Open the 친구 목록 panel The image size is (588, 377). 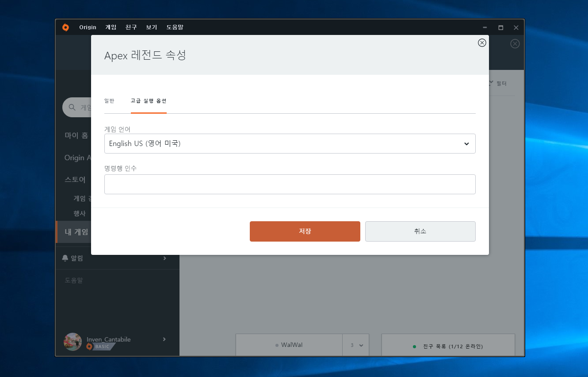click(x=448, y=345)
